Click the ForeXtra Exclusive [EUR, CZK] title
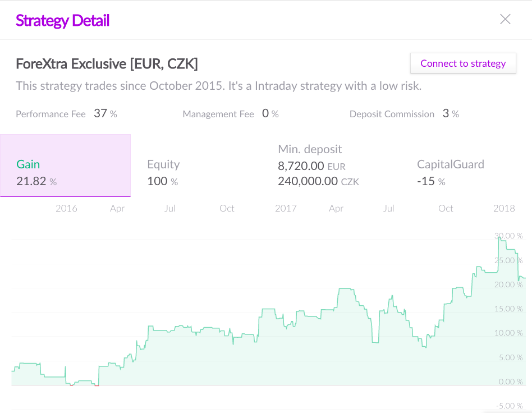 click(107, 64)
